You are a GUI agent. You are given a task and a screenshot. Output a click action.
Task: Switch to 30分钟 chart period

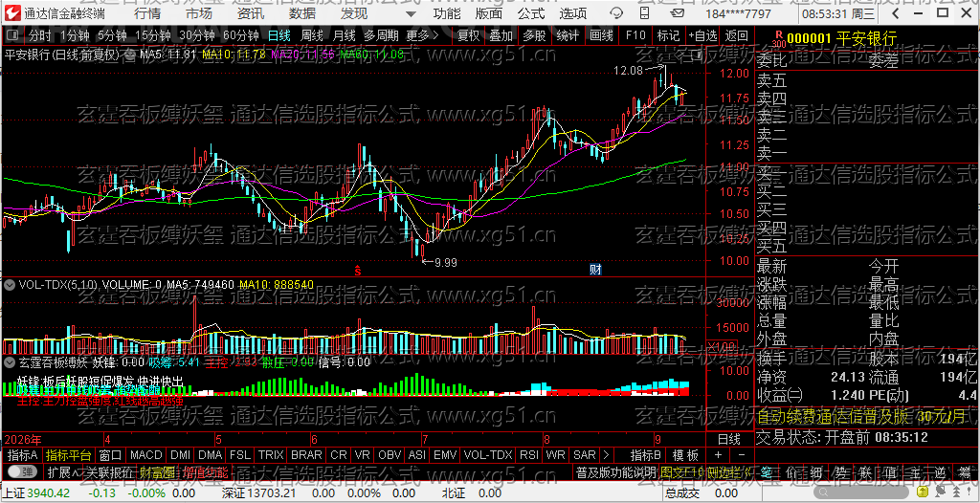196,35
